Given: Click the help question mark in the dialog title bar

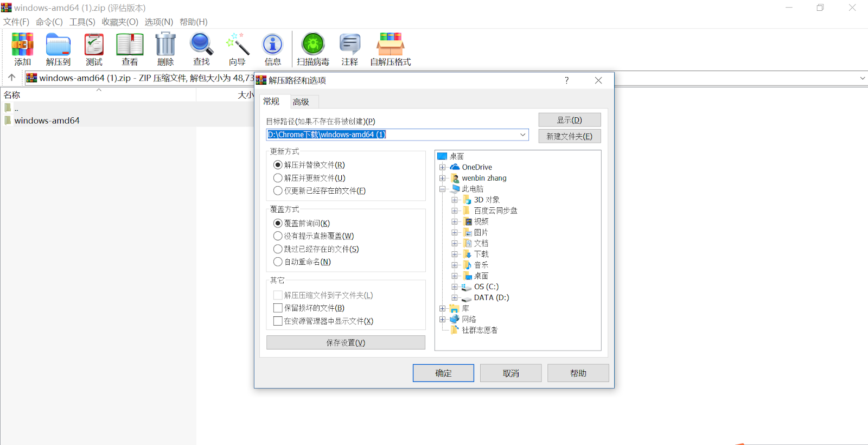Looking at the screenshot, I should 566,80.
